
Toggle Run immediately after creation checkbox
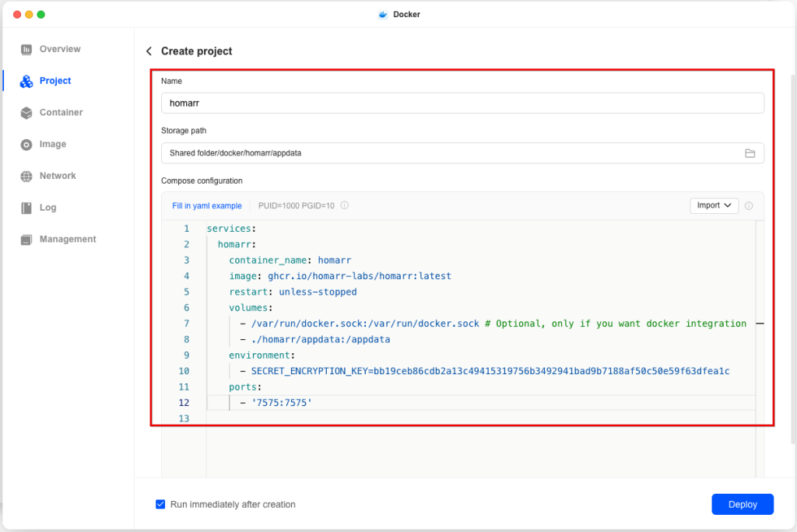[160, 504]
